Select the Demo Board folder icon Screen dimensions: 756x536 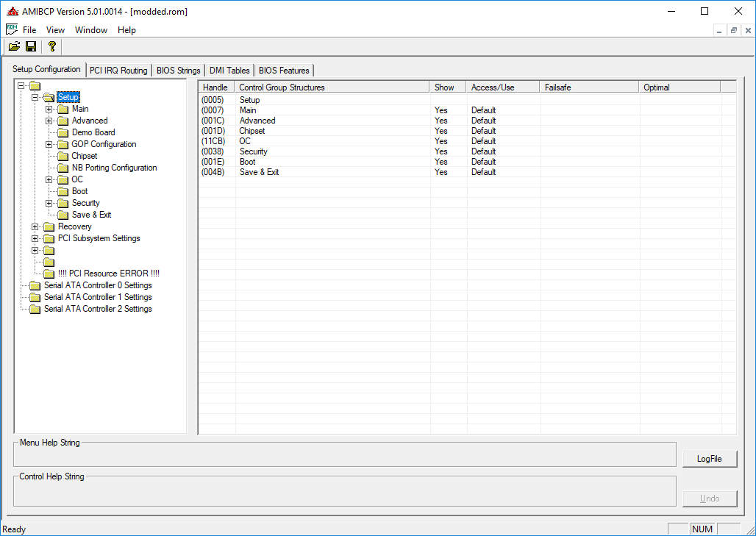tap(63, 132)
